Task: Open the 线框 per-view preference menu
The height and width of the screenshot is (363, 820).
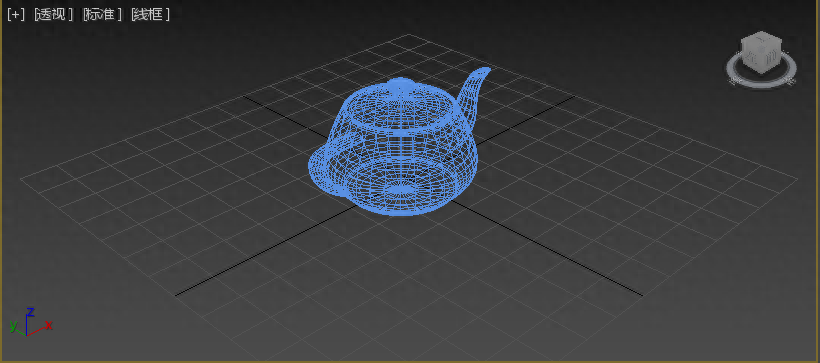Action: pyautogui.click(x=151, y=15)
